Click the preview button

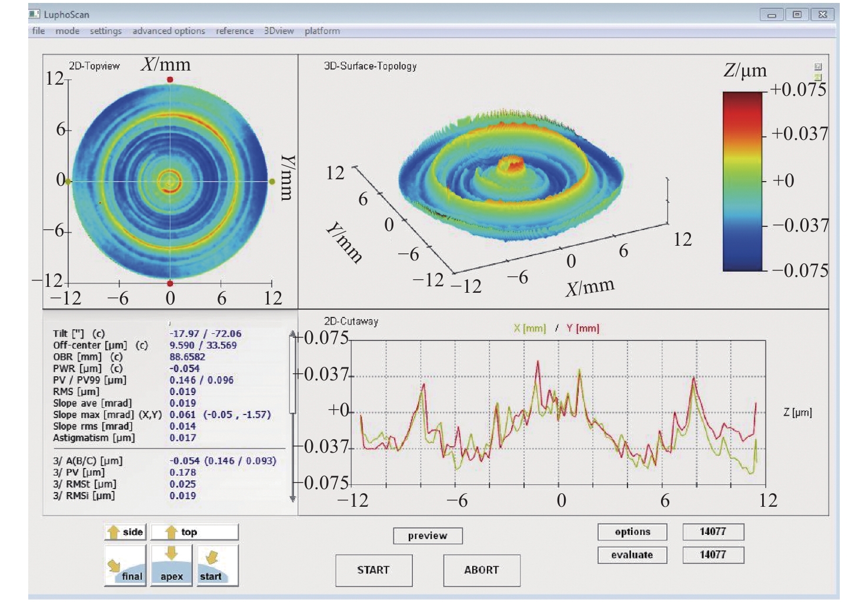click(428, 536)
